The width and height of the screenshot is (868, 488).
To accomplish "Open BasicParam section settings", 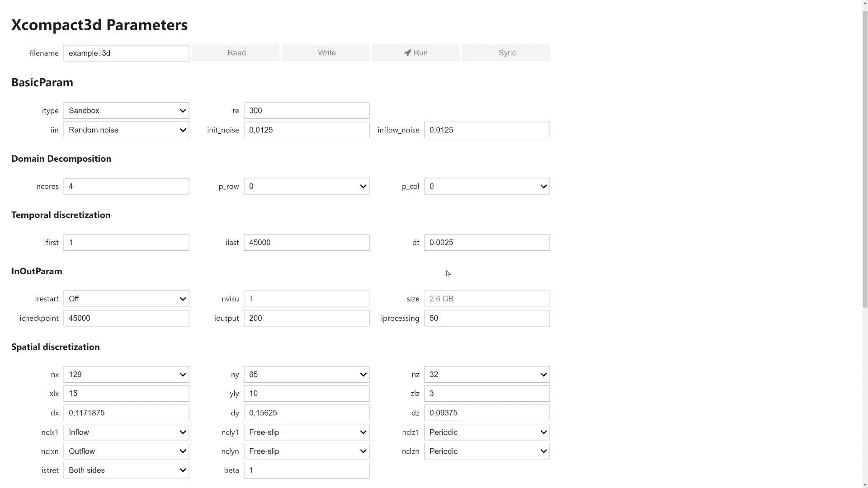I will point(42,82).
